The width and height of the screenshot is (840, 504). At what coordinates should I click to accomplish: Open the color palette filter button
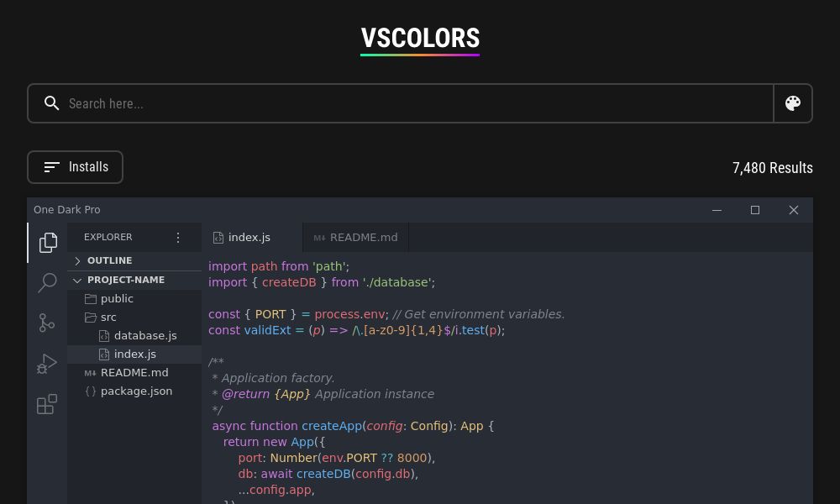(793, 102)
